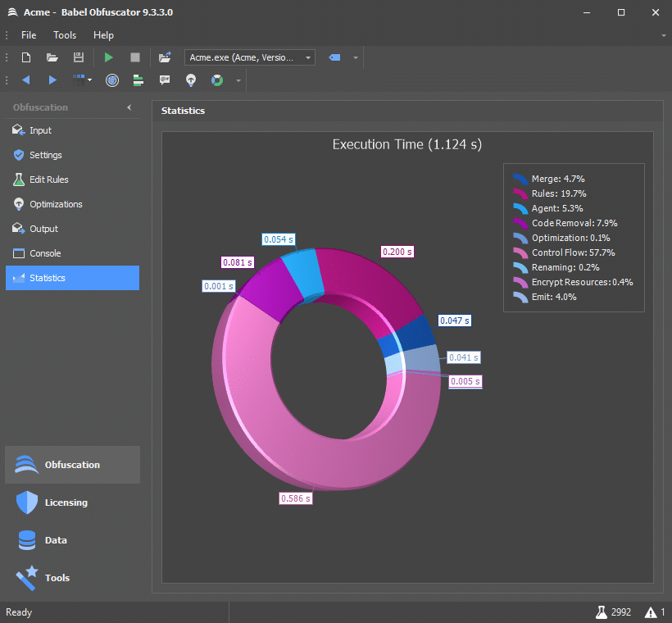Viewport: 672px width, 623px height.
Task: Expand the arrow next to the blue tag icon
Action: pos(356,57)
